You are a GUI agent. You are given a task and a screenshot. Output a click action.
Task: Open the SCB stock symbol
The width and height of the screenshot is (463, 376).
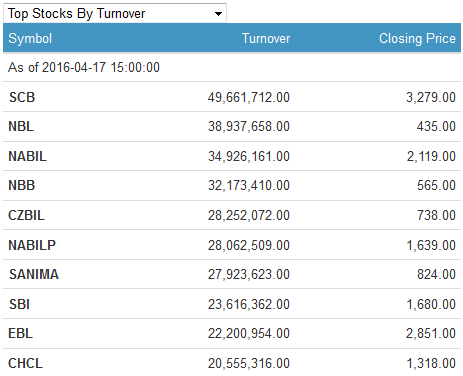pyautogui.click(x=22, y=97)
